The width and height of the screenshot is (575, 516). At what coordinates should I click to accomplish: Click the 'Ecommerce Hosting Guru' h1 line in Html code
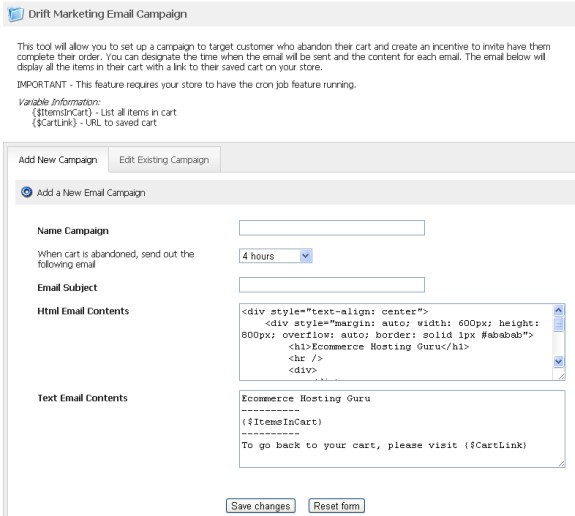point(379,347)
